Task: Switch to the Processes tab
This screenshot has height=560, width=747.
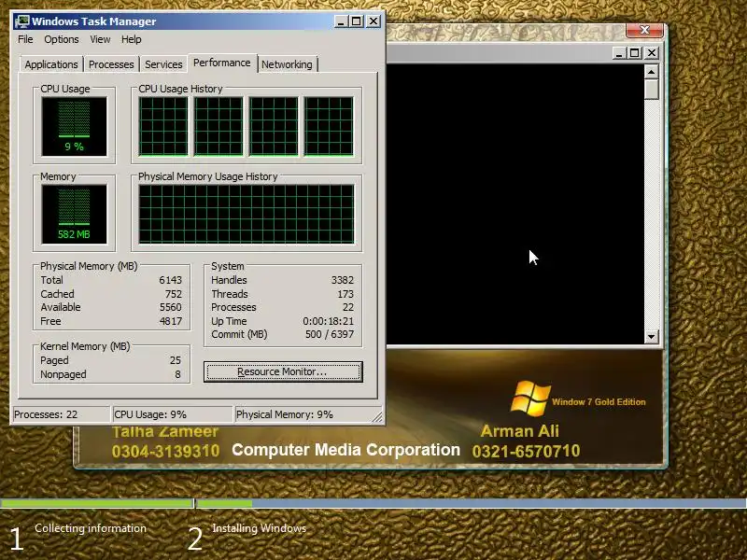Action: (111, 64)
